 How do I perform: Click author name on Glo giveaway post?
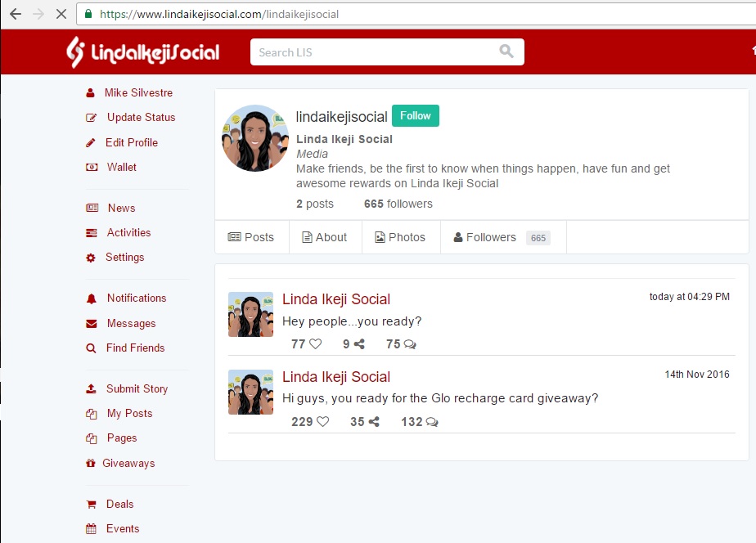point(336,377)
